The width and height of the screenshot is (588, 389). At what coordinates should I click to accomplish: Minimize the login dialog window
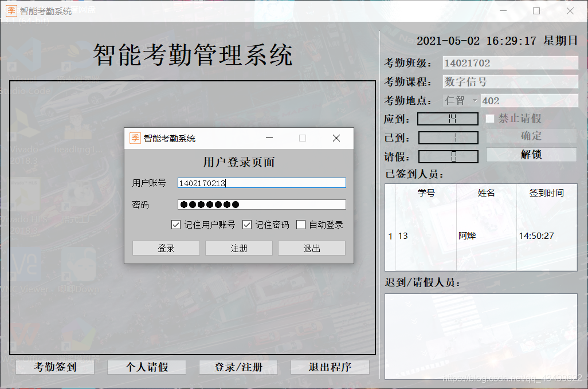click(269, 138)
